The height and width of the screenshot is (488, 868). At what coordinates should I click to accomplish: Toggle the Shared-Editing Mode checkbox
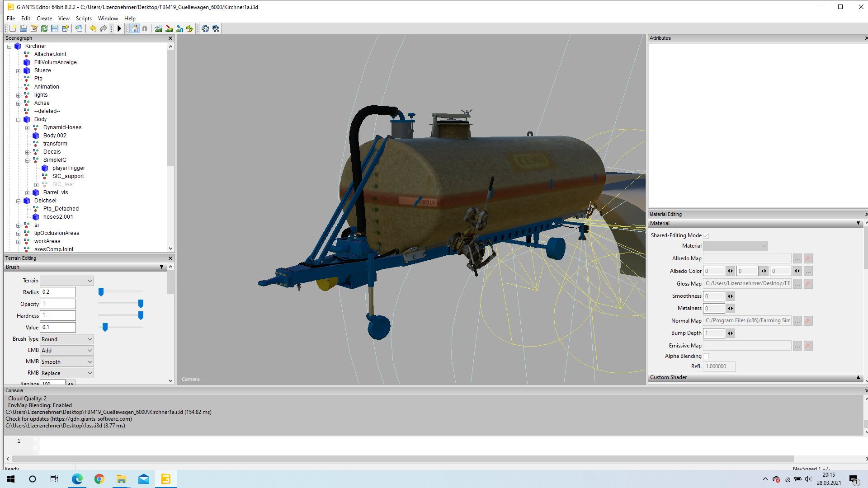[706, 235]
